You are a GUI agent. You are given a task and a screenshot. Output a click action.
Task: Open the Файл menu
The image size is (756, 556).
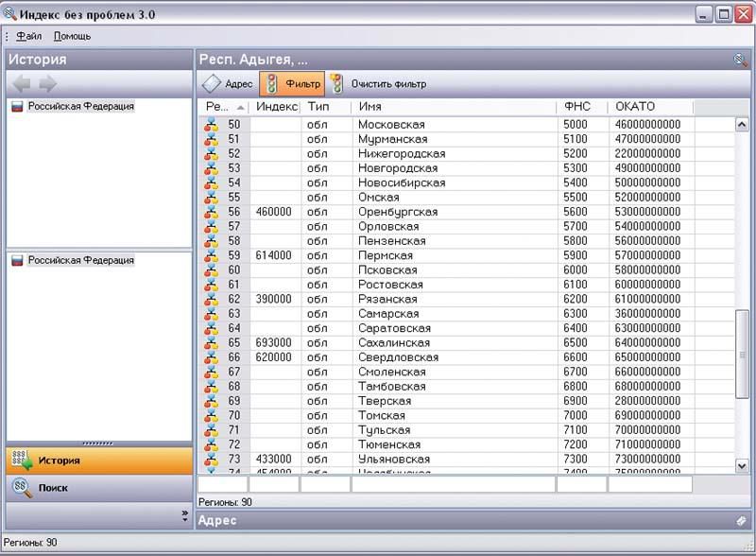tap(28, 36)
